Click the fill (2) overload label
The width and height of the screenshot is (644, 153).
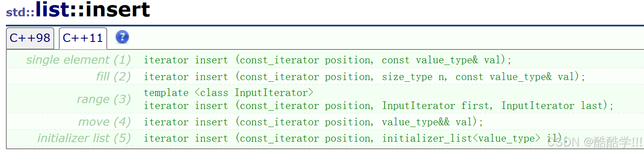(x=113, y=77)
